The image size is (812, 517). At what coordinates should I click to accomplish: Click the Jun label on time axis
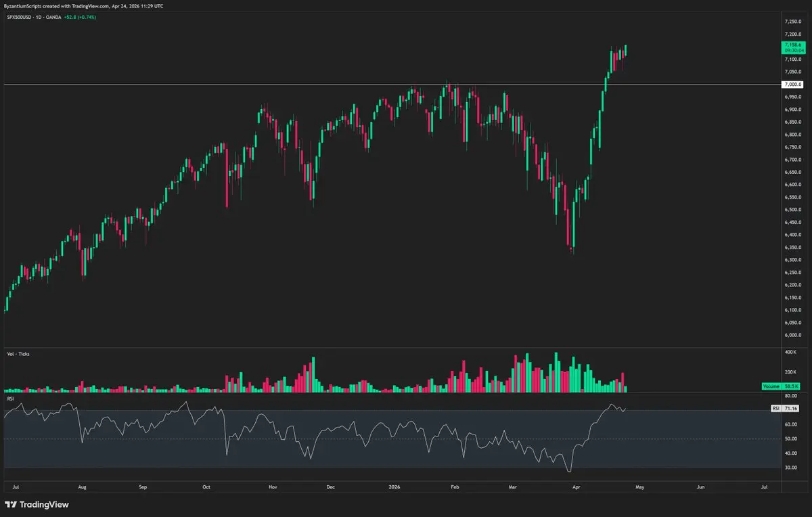[x=701, y=487]
